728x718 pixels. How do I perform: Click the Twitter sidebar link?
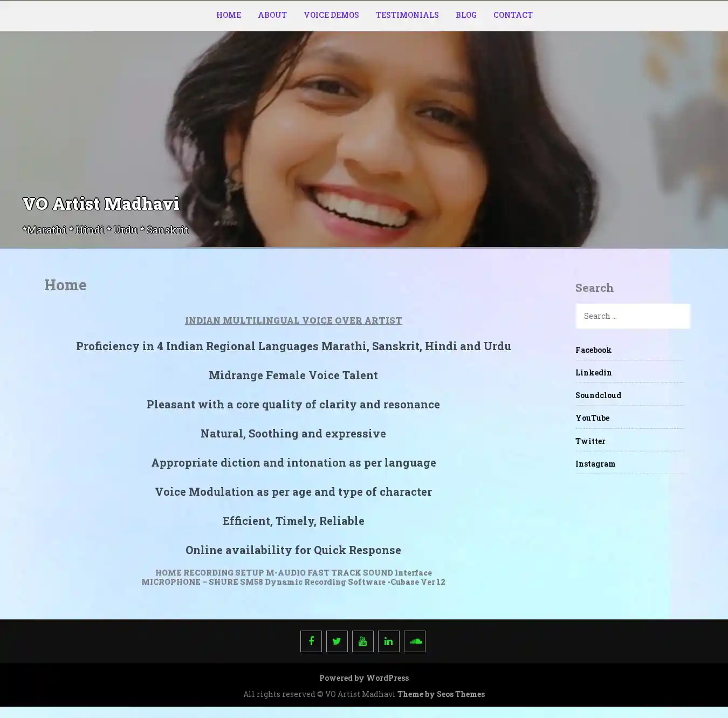tap(590, 441)
